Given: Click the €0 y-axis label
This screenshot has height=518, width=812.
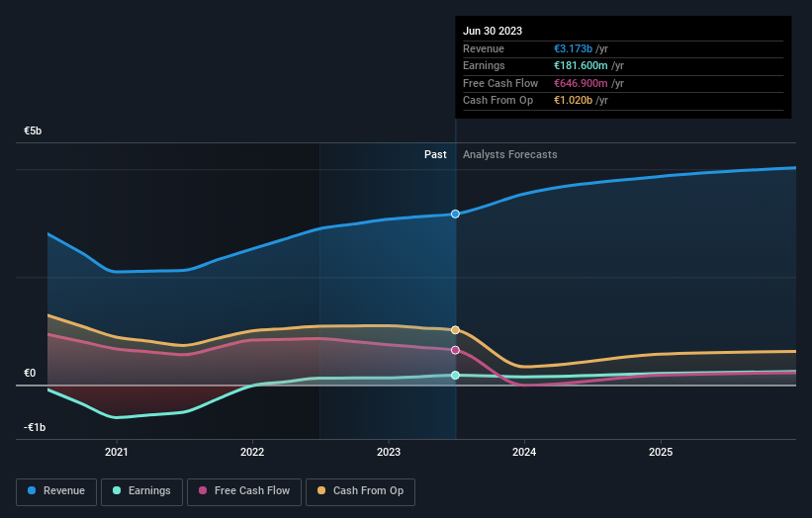Looking at the screenshot, I should [x=30, y=373].
